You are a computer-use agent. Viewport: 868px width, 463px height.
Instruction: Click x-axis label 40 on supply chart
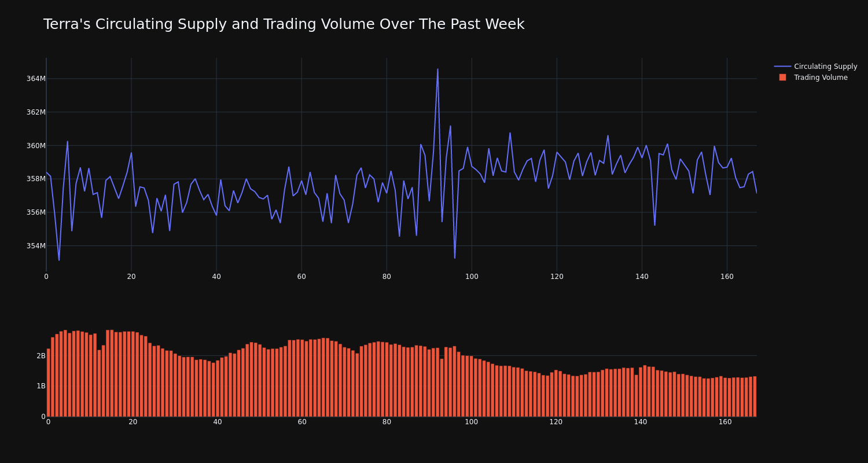pos(216,277)
